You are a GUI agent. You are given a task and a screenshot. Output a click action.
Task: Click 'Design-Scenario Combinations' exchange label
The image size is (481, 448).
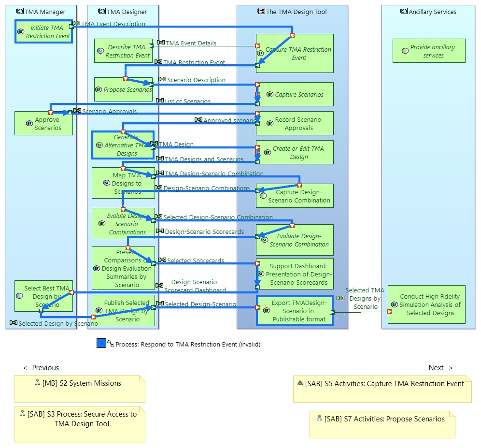(x=206, y=188)
